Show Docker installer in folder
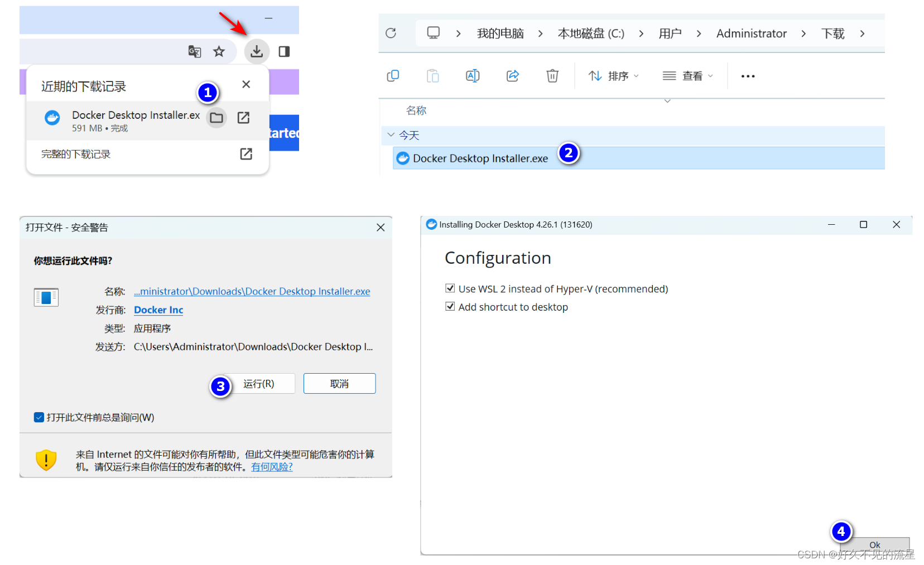 pos(216,118)
